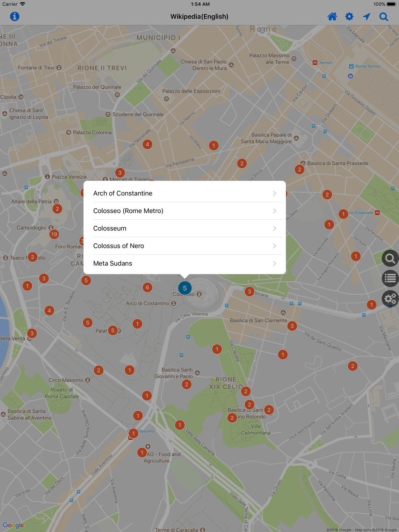Open the Arch of Constantine article
The image size is (399, 532).
185,193
